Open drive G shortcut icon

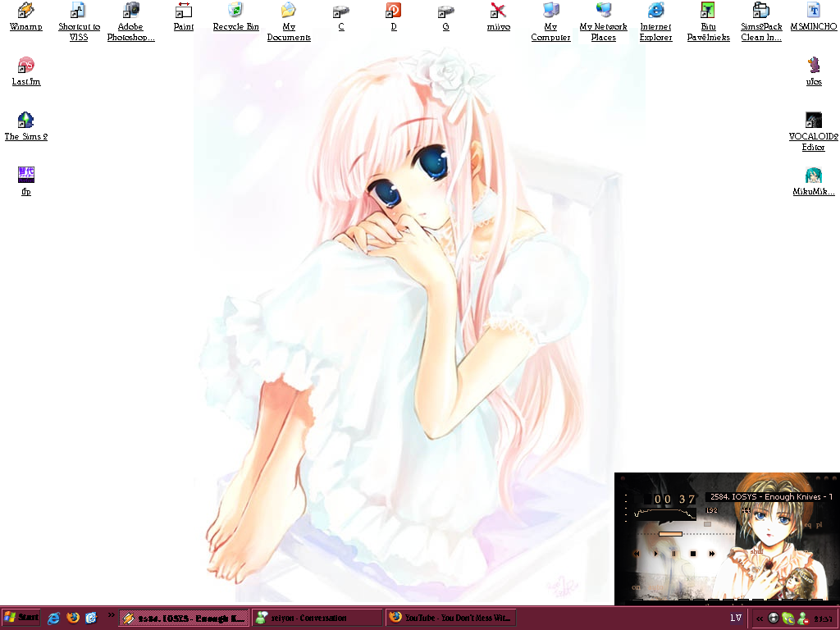pyautogui.click(x=445, y=16)
